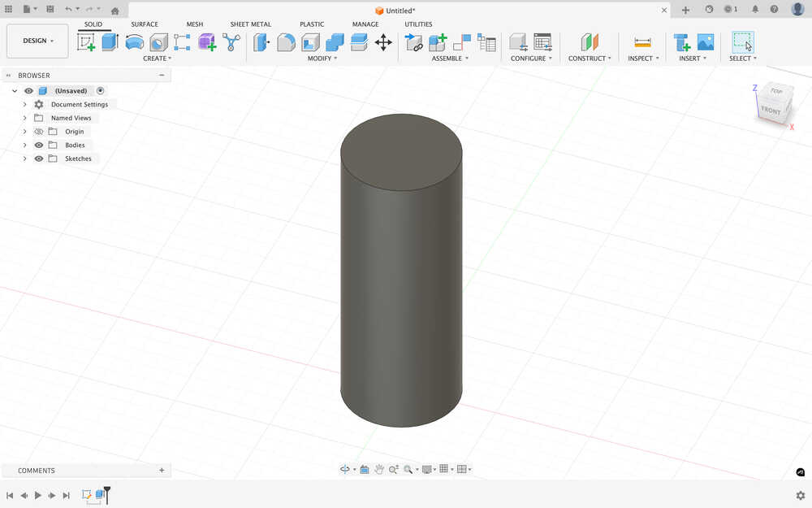
Task: Open the INSPECT menu dropdown
Action: (x=643, y=59)
